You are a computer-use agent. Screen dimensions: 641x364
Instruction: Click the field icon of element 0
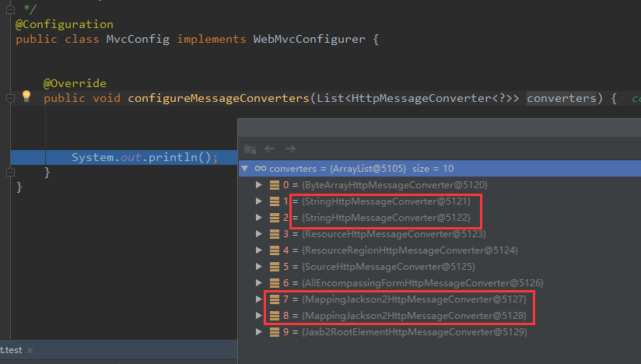point(275,185)
